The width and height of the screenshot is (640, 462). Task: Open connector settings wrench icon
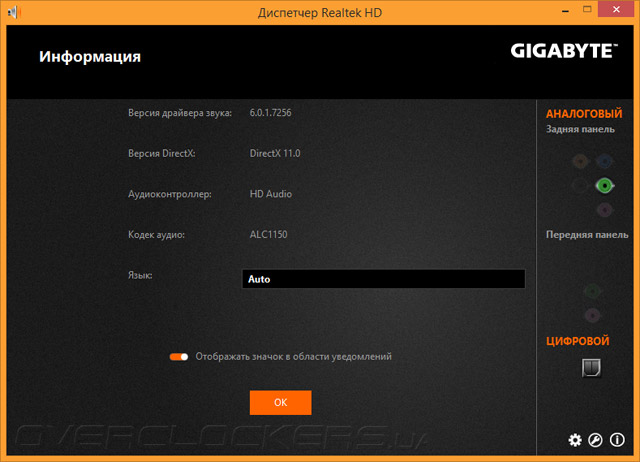click(x=596, y=440)
